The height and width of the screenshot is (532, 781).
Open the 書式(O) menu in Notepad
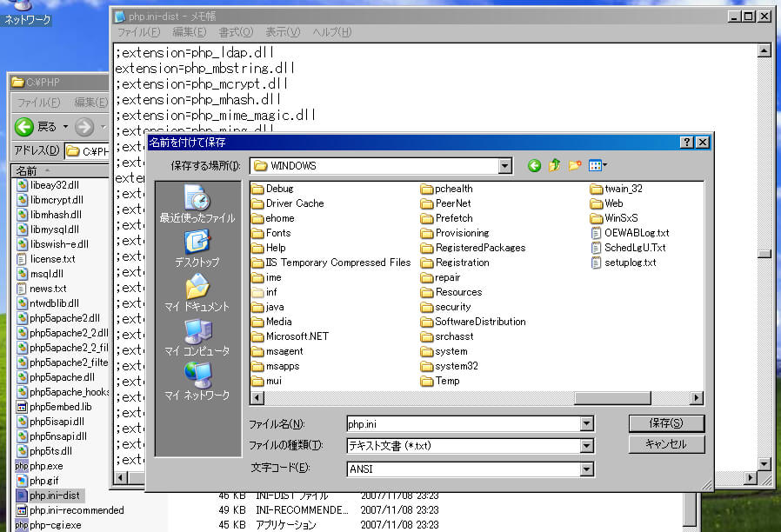236,32
